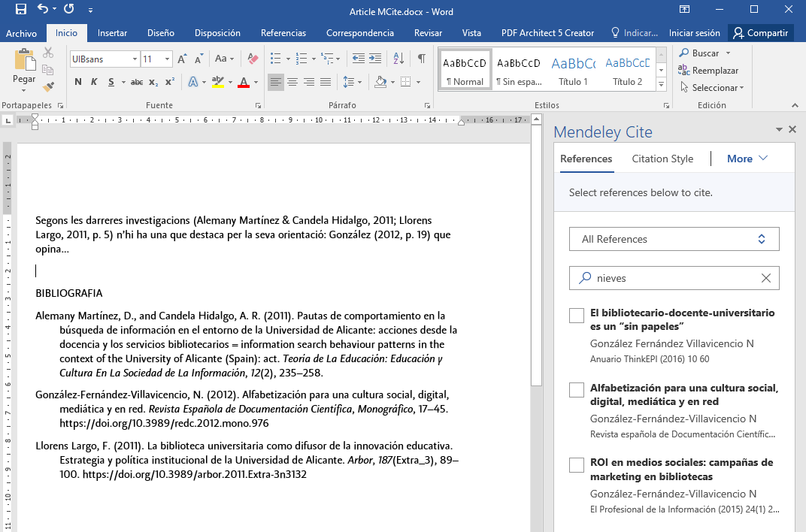The image size is (806, 532).
Task: Open text effects and typography
Action: [193, 82]
